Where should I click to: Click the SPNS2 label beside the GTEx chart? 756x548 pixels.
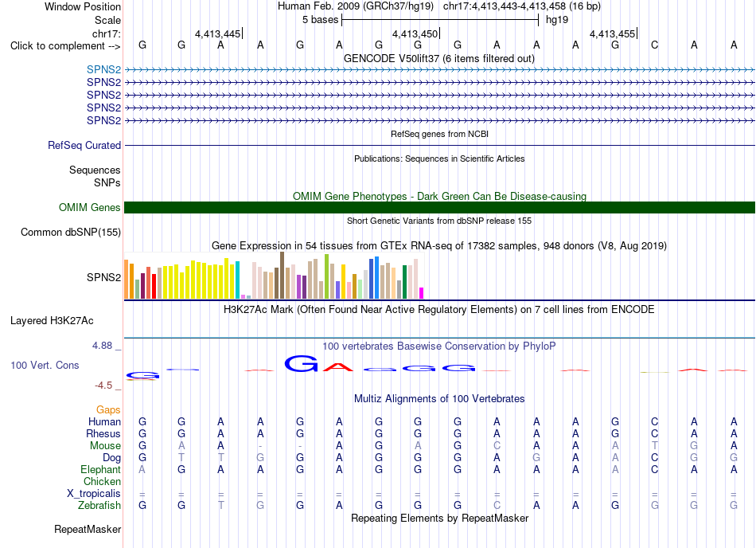[x=103, y=277]
